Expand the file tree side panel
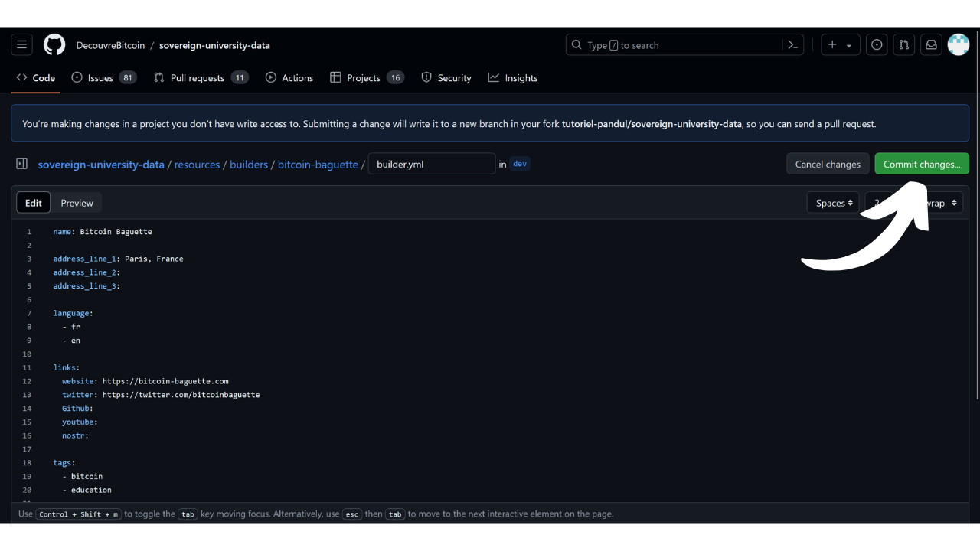The width and height of the screenshot is (980, 551). click(22, 164)
